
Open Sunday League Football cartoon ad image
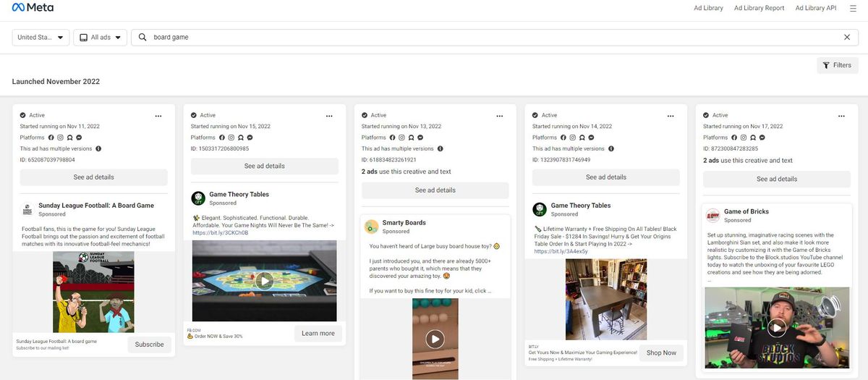point(93,292)
